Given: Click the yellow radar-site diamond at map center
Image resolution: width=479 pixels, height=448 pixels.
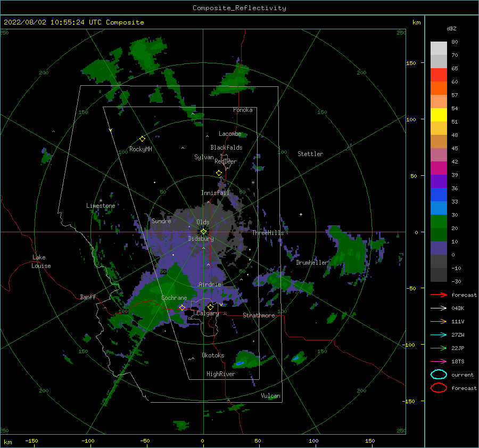Looking at the screenshot, I should click(x=203, y=232).
